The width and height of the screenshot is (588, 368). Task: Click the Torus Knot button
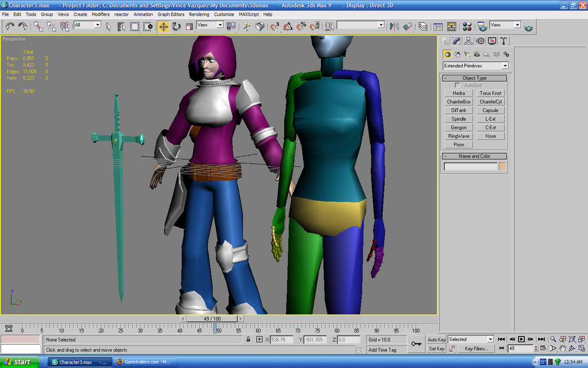coord(490,93)
